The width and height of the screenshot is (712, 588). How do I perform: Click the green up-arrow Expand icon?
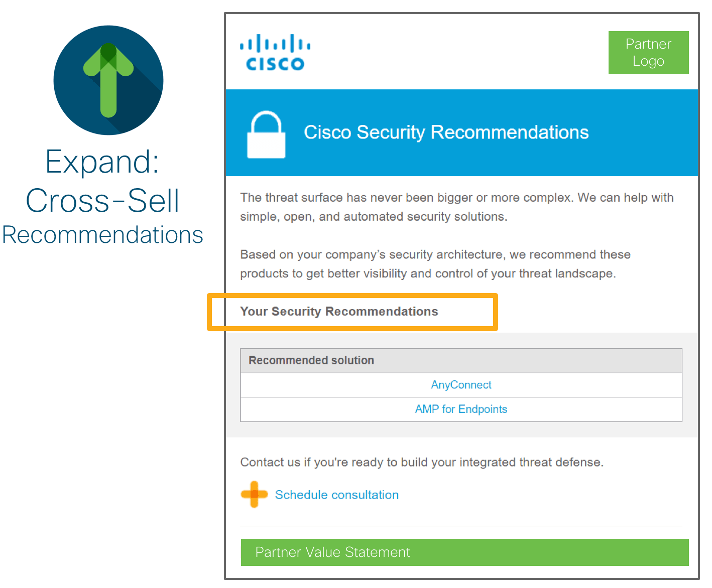coord(108,80)
